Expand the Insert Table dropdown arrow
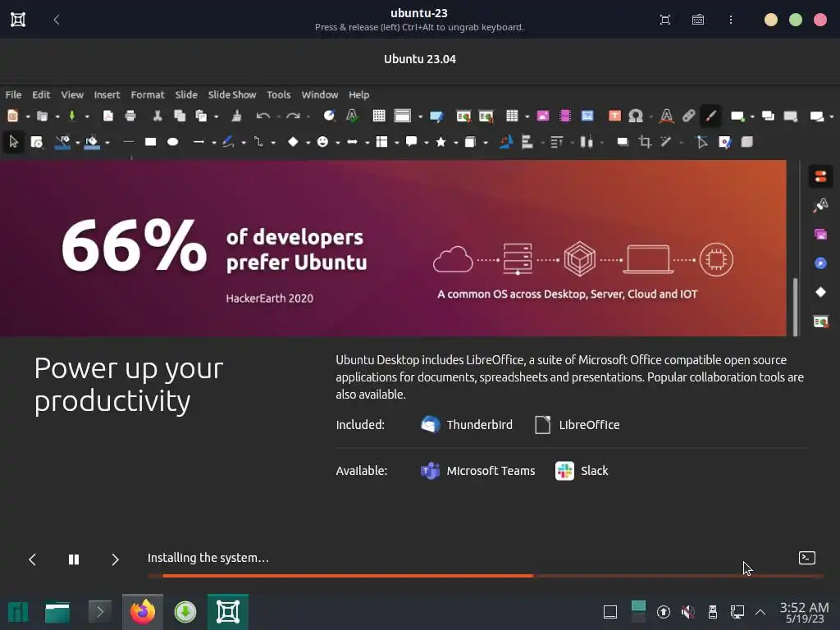840x630 pixels. (x=527, y=116)
